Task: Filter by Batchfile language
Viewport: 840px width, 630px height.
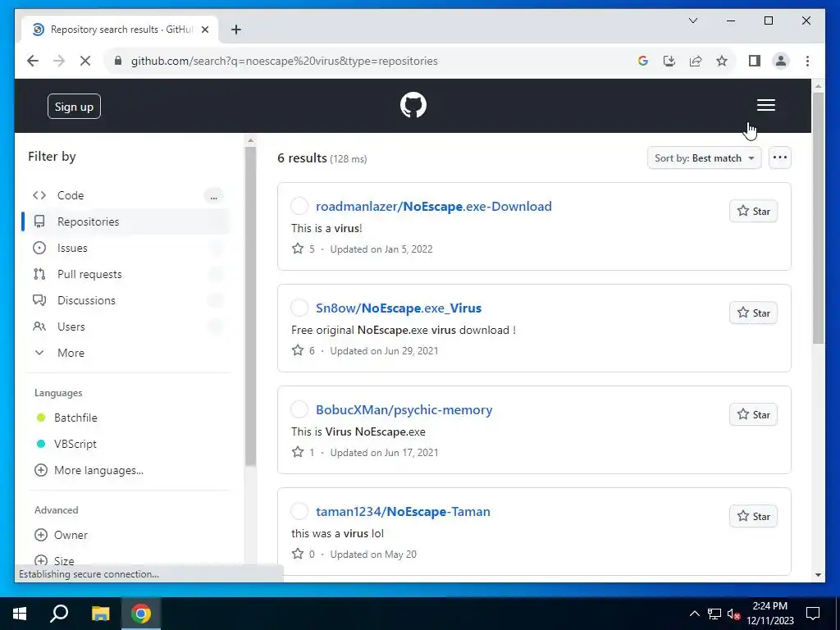Action: click(75, 418)
